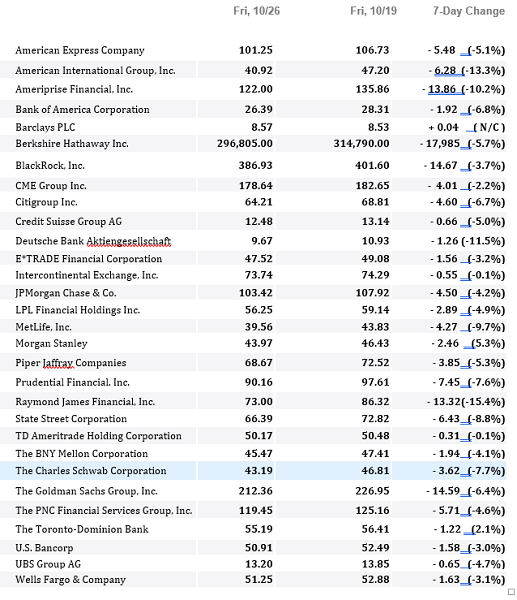
Task: Click the '- 3.62 (-7.7%)' change cell
Action: coord(469,471)
